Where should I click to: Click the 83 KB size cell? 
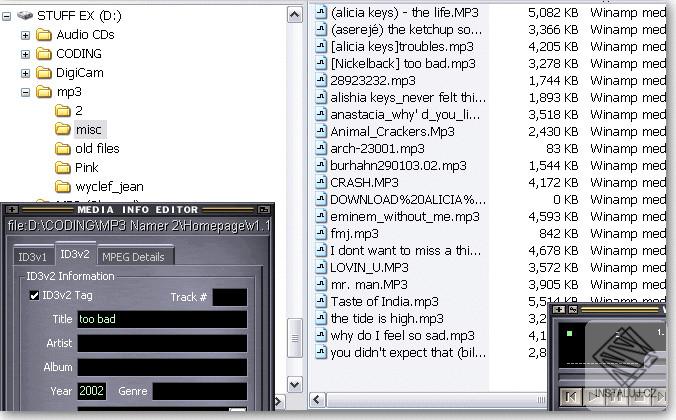point(562,148)
